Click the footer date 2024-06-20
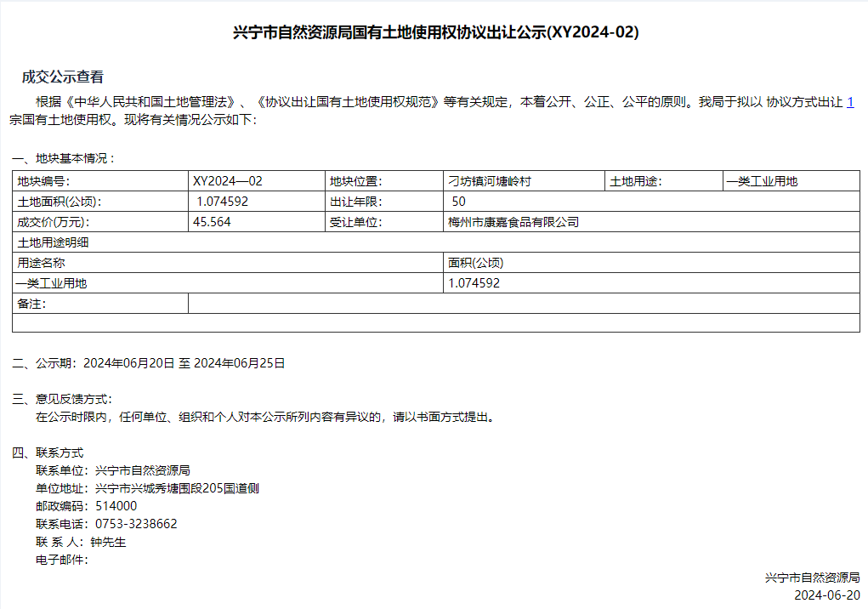This screenshot has width=868, height=609. click(x=826, y=595)
